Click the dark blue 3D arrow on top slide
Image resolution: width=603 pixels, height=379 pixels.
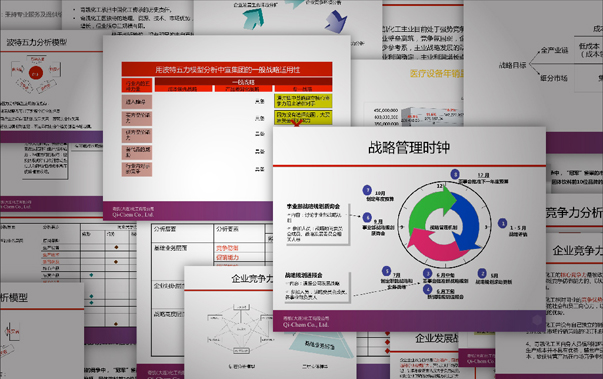(x=336, y=21)
